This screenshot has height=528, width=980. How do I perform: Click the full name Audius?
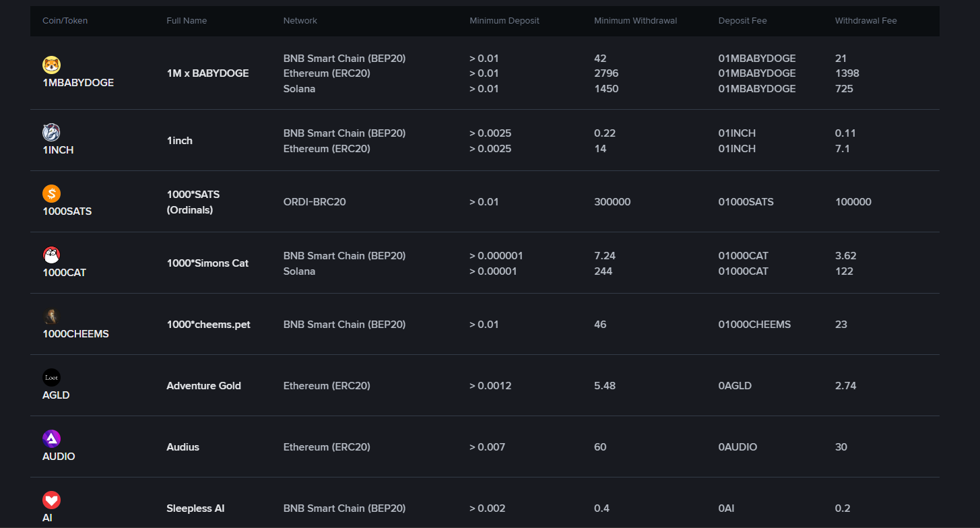pyautogui.click(x=183, y=447)
